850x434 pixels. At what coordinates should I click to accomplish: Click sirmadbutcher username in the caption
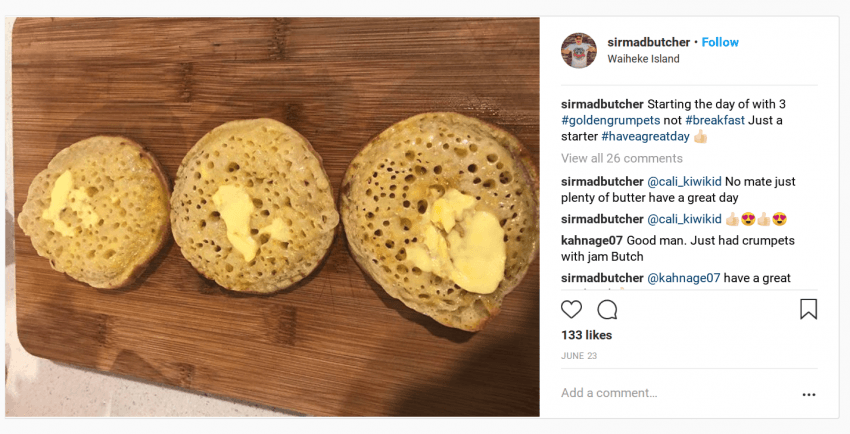point(602,104)
